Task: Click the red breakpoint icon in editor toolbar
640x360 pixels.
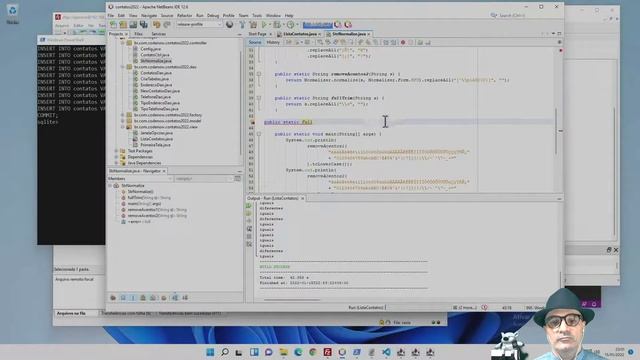Action: 403,42
